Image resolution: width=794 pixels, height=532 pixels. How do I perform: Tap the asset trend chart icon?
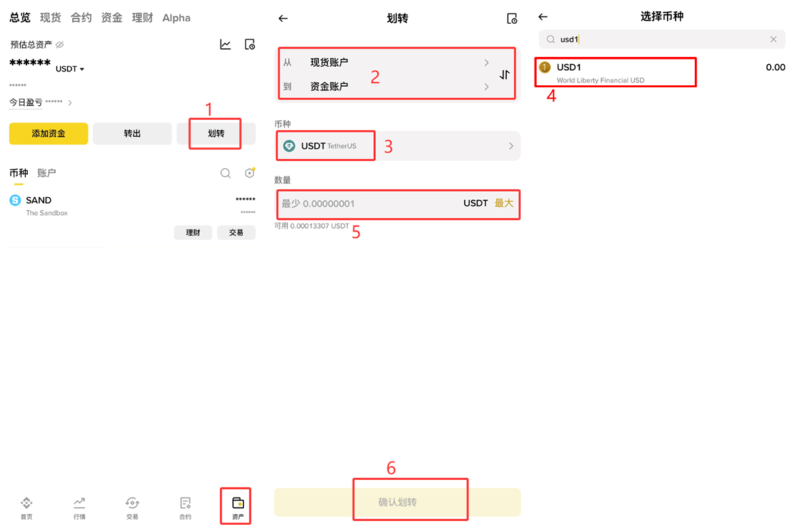click(x=225, y=44)
